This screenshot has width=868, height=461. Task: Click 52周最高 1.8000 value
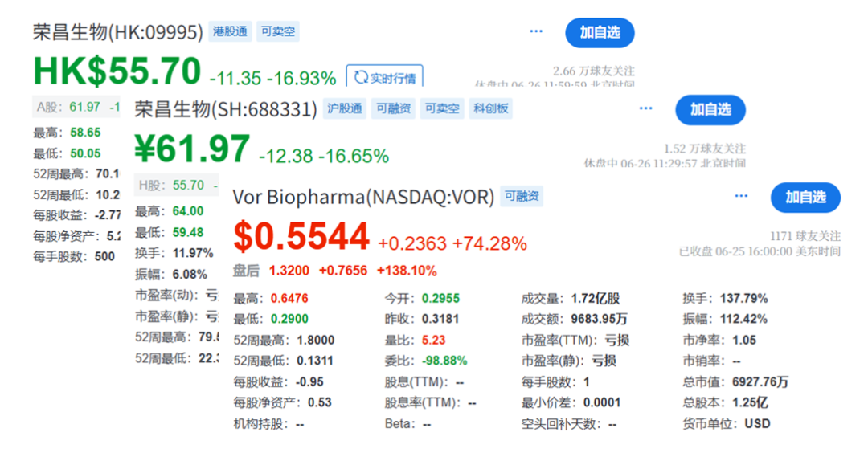(x=316, y=340)
